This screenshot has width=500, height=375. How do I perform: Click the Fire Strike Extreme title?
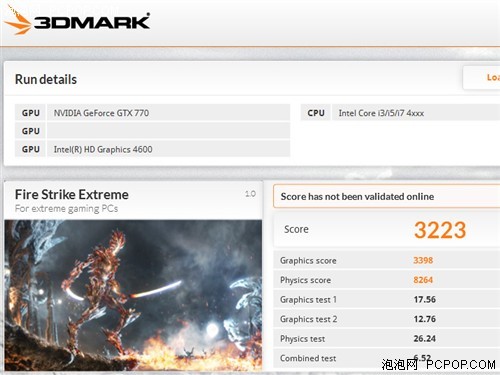coord(72,195)
